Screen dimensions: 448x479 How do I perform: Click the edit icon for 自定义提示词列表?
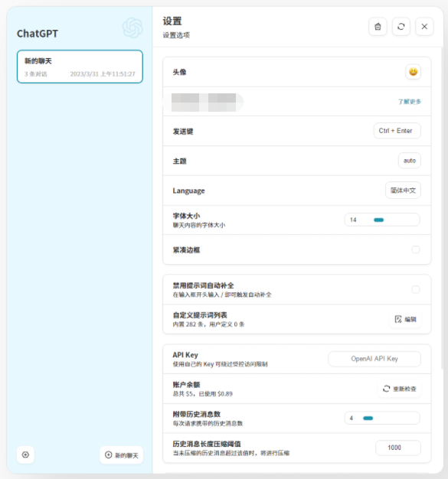pos(398,319)
